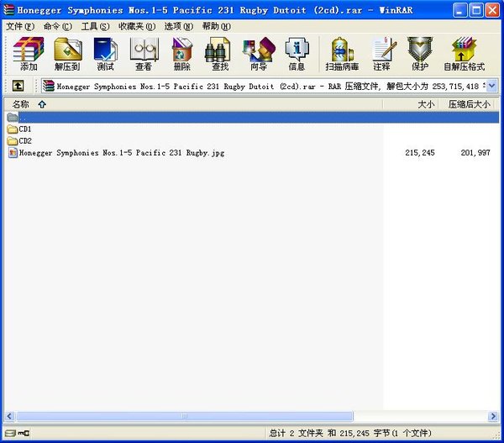504x443 pixels.
Task: Click 自解压格式 (SFX) toolbar icon
Action: [465, 54]
